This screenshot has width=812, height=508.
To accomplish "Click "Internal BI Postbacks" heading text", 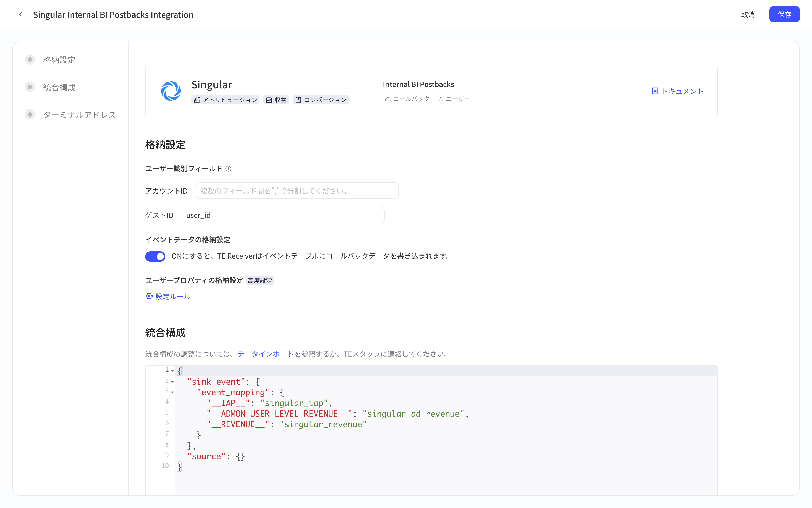I will 418,84.
